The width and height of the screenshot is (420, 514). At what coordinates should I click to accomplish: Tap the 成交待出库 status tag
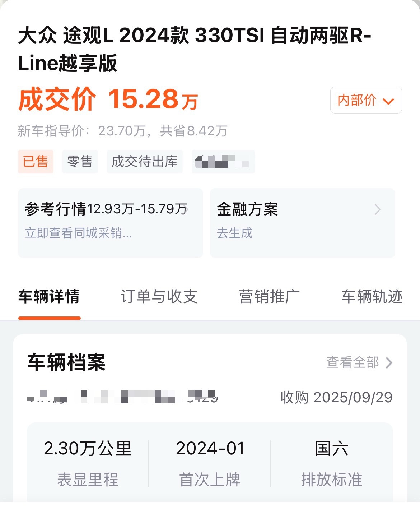(145, 162)
